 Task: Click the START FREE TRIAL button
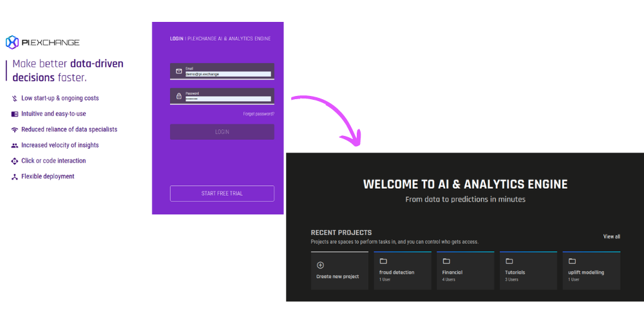222,193
